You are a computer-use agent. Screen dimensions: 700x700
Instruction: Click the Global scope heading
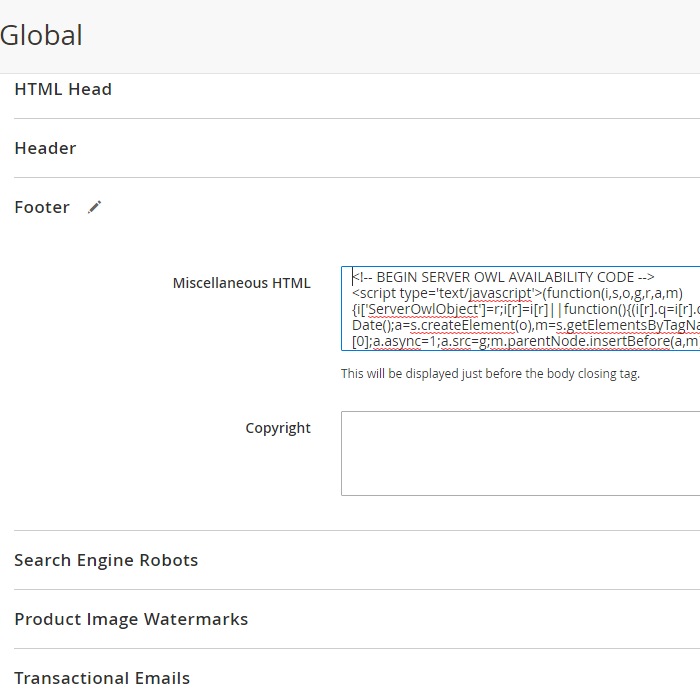[41, 35]
